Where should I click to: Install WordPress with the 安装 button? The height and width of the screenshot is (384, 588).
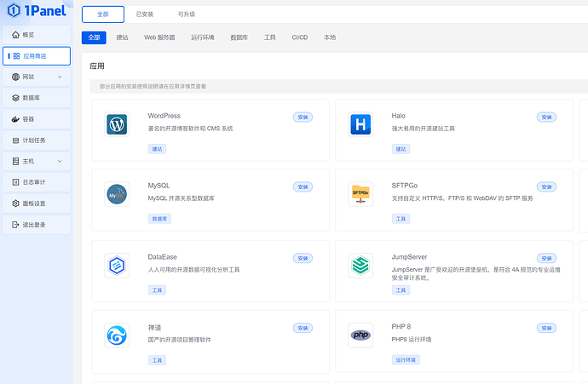(x=303, y=117)
